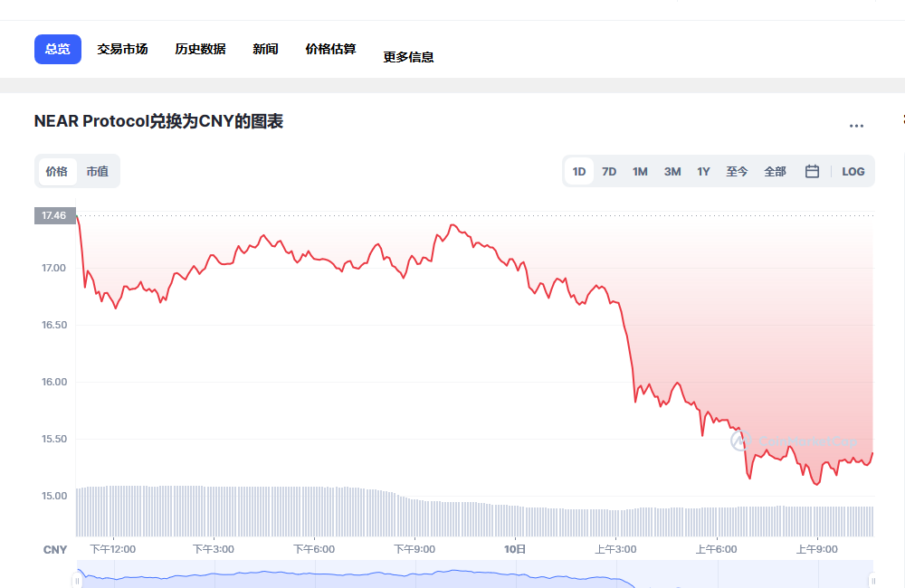
Task: Click the mini overview chart in the range navigator
Action: (x=474, y=574)
